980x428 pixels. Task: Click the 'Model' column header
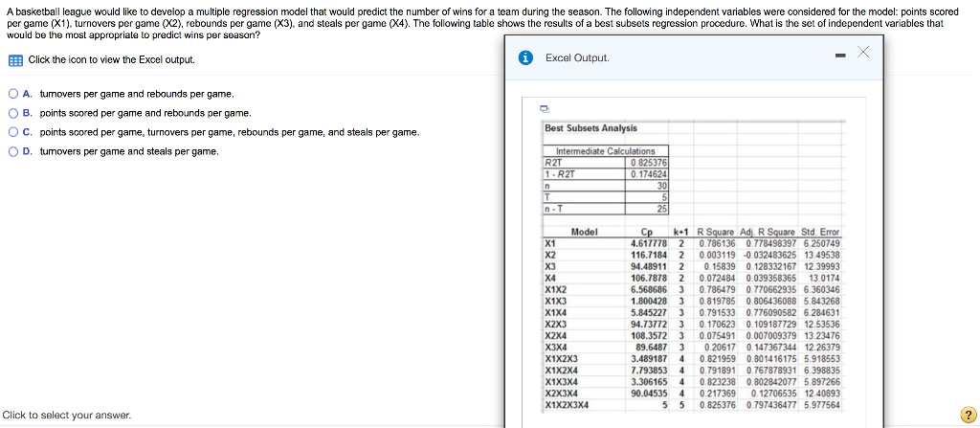pos(585,232)
